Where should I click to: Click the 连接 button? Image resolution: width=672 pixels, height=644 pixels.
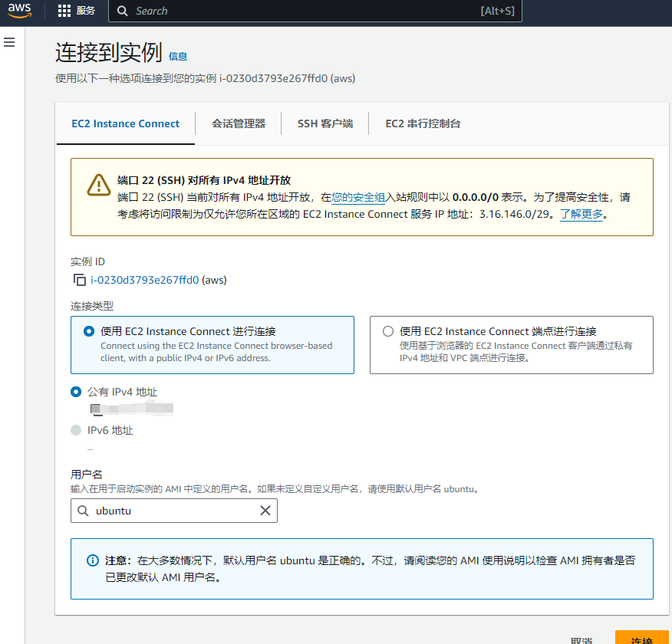[641, 639]
